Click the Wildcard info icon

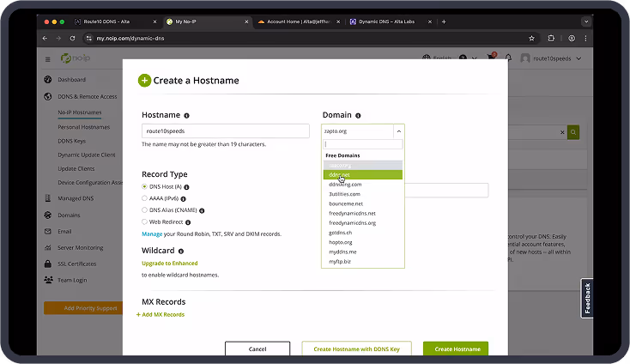(181, 251)
